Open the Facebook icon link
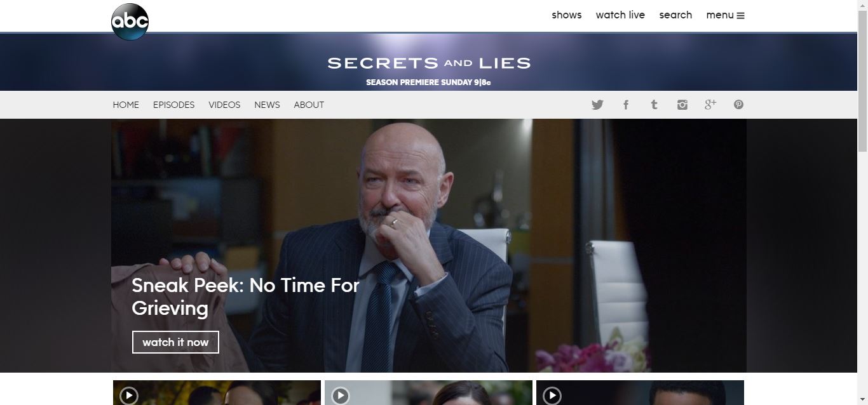 click(x=626, y=105)
